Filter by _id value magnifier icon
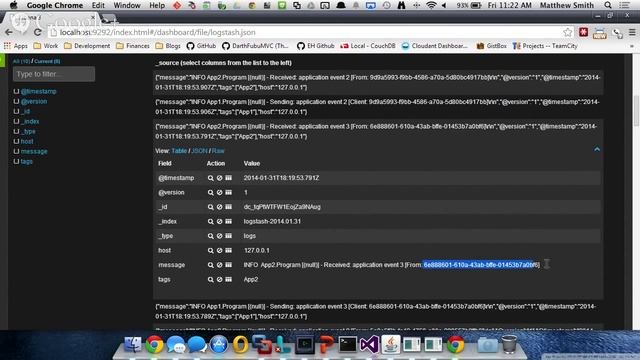Screen dimensions: 640x360 tap(211, 207)
